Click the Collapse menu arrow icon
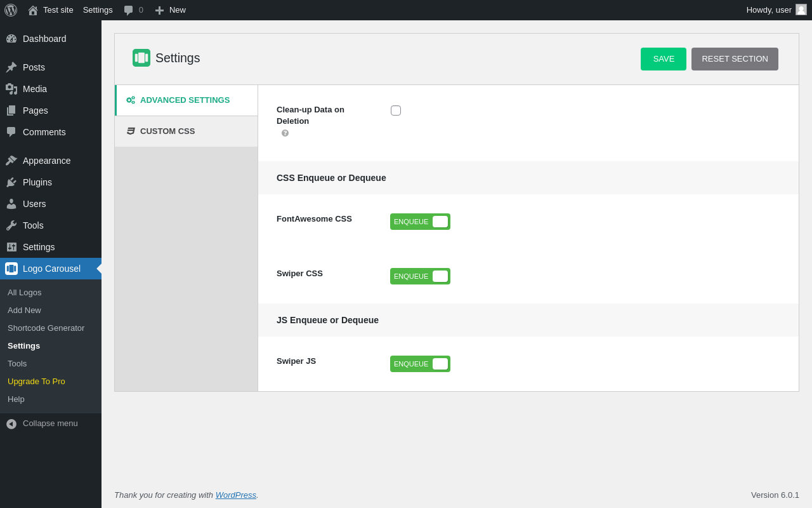 (11, 424)
